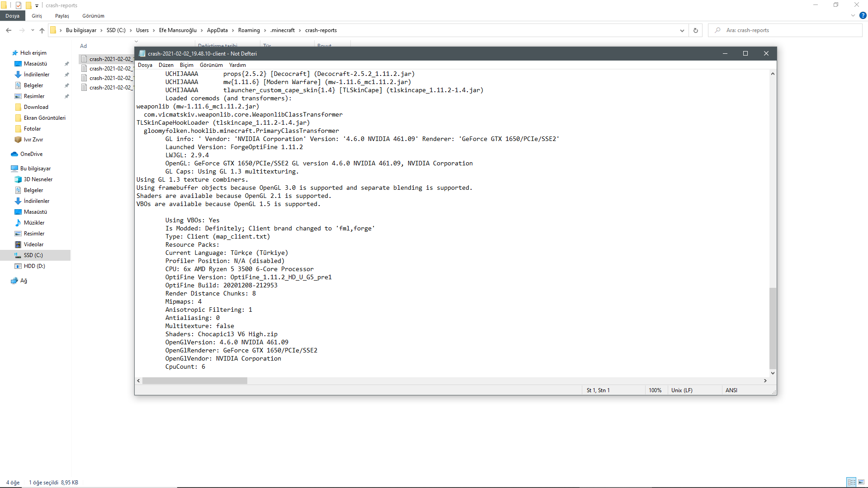Open the Ivır Zıvır box icon
The image size is (868, 488).
18,140
